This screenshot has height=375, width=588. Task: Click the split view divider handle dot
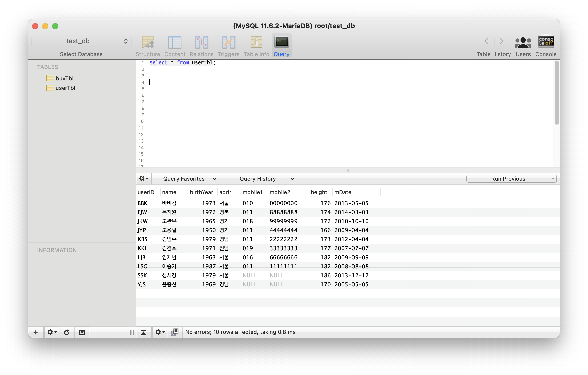pyautogui.click(x=348, y=171)
